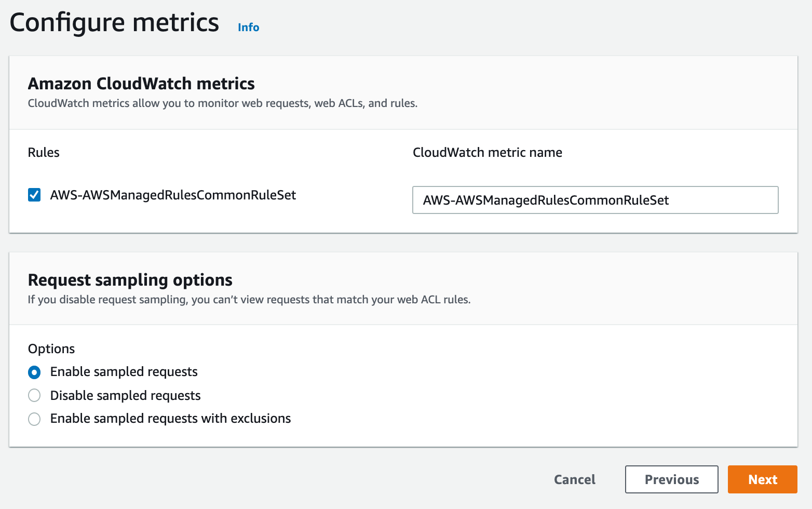Select Disable sampled requests radio button
812x509 pixels.
(34, 396)
